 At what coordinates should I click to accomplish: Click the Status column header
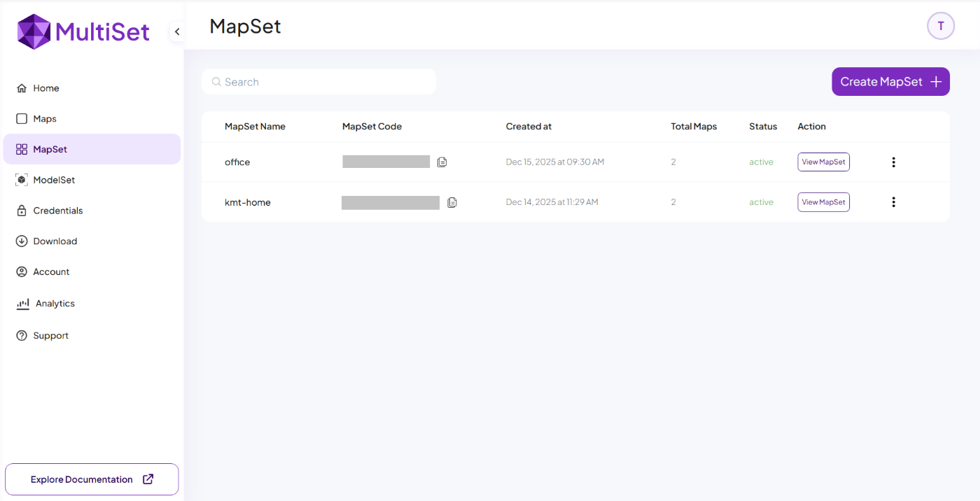click(763, 127)
